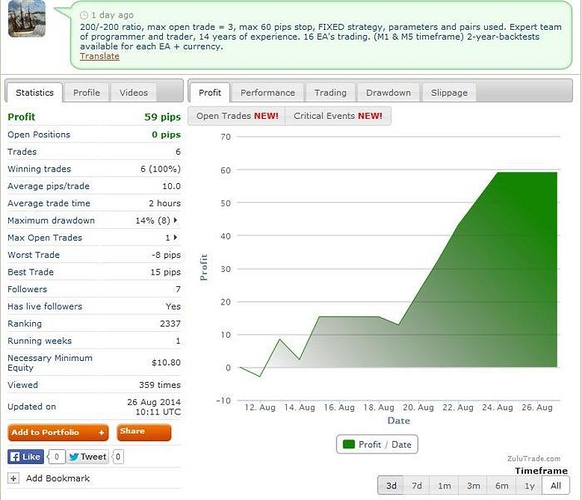Image resolution: width=582 pixels, height=500 pixels.
Task: Click the Add to Portfolio button
Action: point(58,432)
